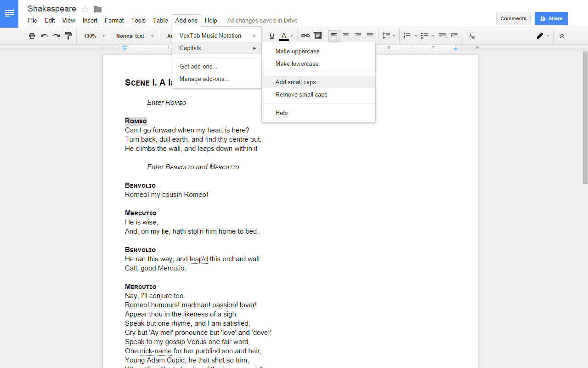Open the numbered list style arrow

coord(416,36)
